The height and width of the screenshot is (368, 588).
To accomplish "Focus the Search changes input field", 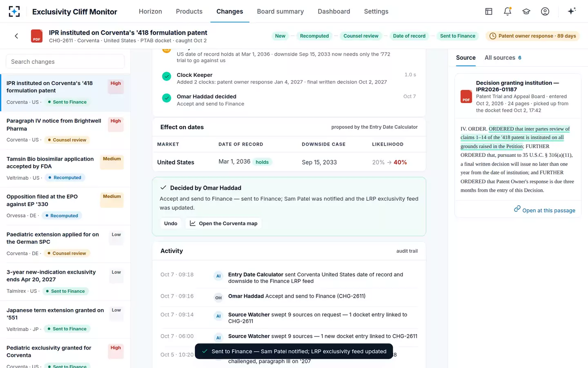I will (x=65, y=62).
